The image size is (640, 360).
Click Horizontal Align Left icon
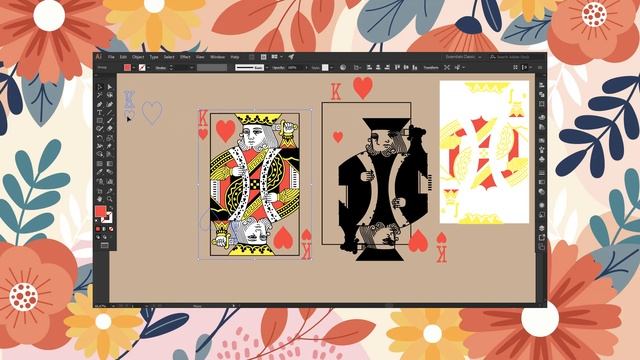(369, 67)
